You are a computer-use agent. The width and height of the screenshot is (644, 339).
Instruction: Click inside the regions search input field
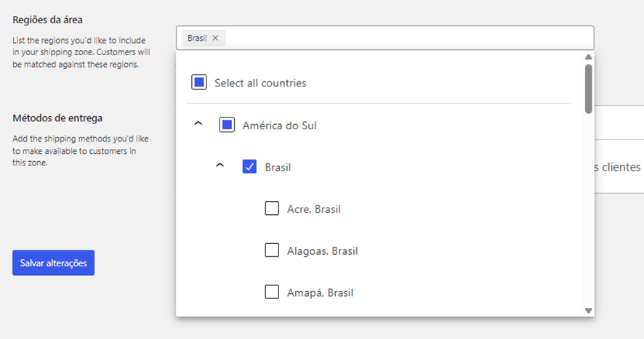point(407,38)
